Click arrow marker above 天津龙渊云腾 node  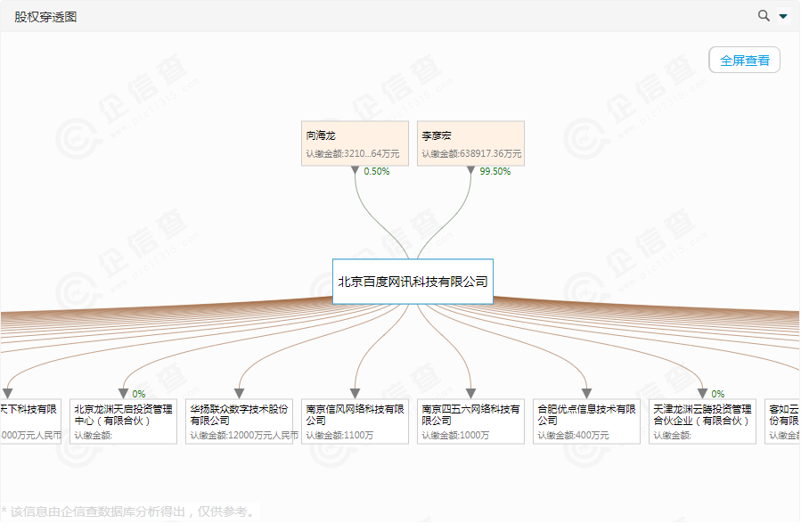[x=702, y=393]
